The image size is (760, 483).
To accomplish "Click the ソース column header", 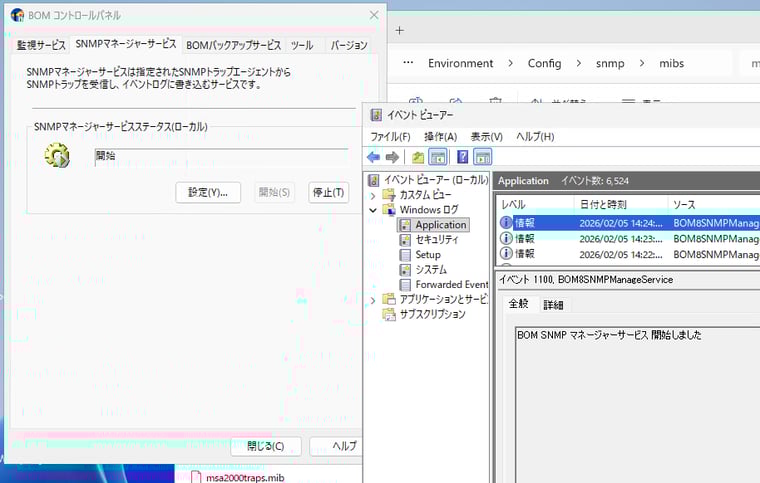I will point(714,204).
